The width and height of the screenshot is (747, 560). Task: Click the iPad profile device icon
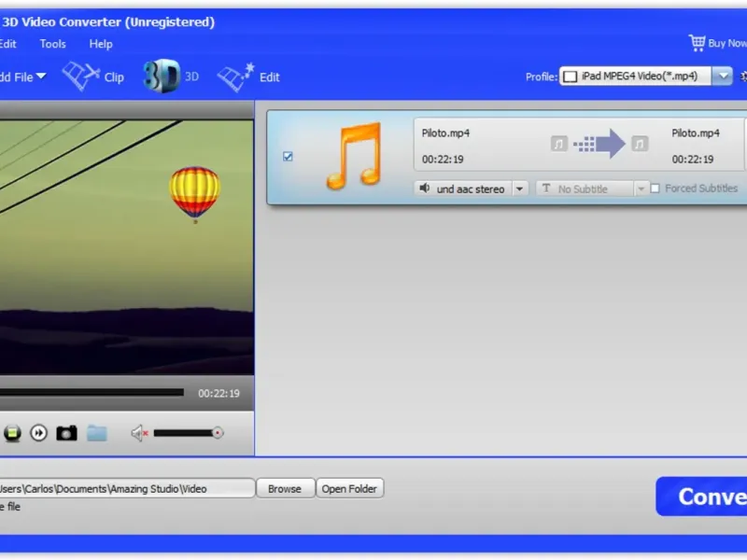coord(571,77)
